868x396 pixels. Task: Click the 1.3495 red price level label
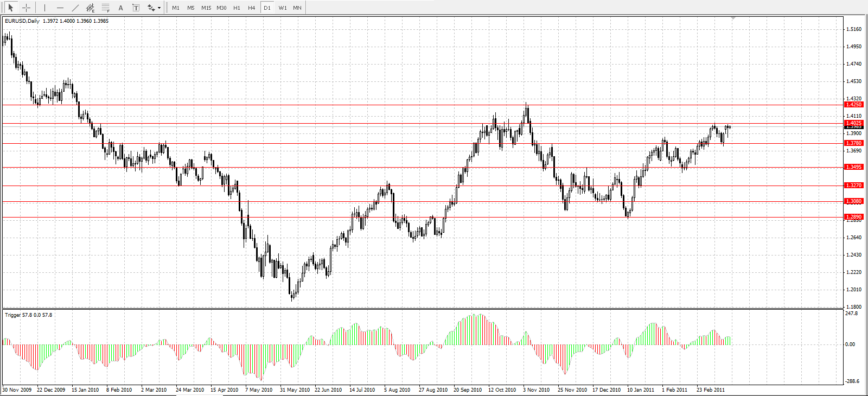click(854, 167)
